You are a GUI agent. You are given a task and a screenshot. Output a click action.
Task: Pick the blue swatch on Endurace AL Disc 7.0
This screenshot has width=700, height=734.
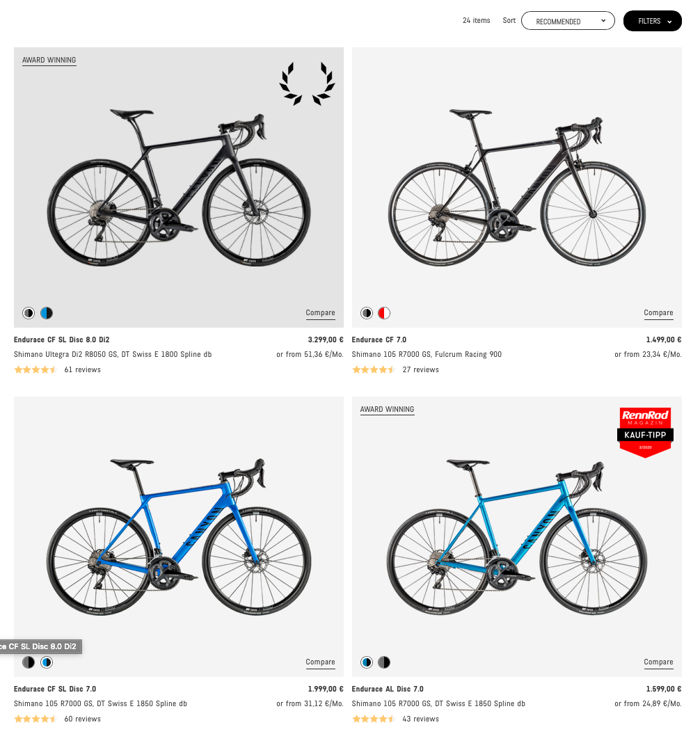point(367,662)
